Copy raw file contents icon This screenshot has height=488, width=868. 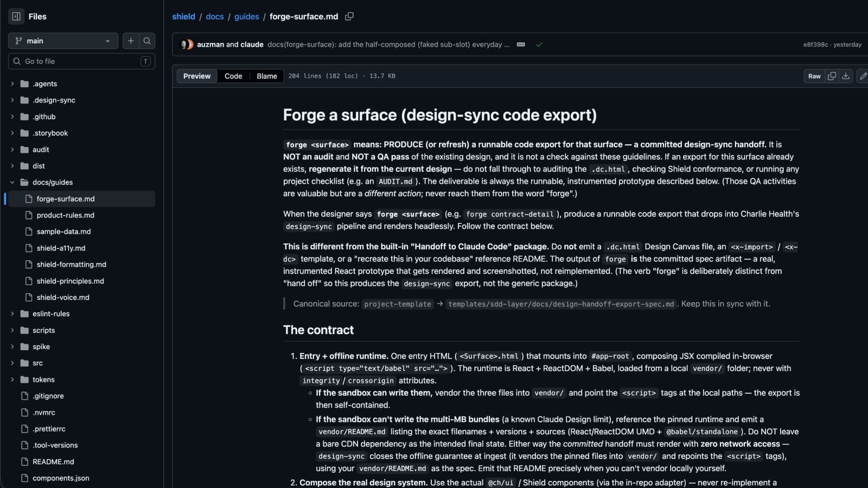coord(832,76)
